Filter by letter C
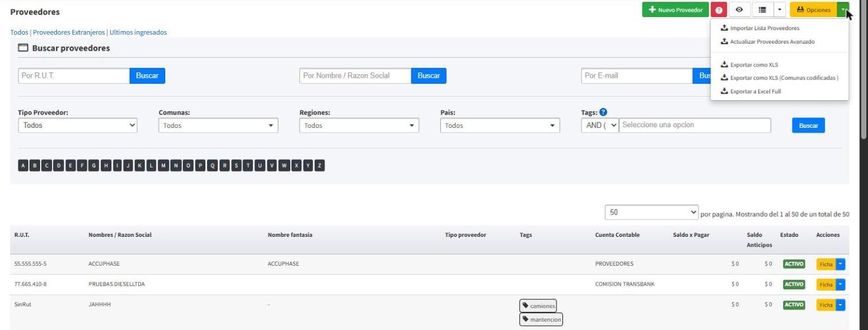Image resolution: width=868 pixels, height=330 pixels. point(46,166)
